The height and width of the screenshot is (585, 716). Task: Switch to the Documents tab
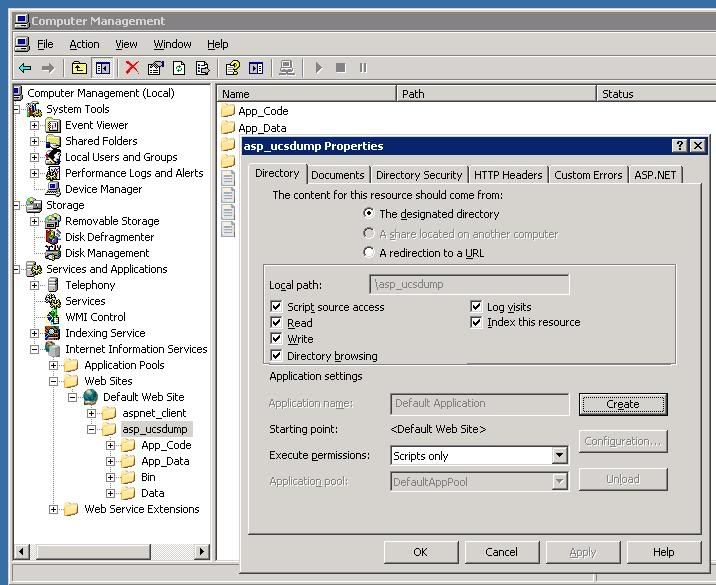(337, 175)
